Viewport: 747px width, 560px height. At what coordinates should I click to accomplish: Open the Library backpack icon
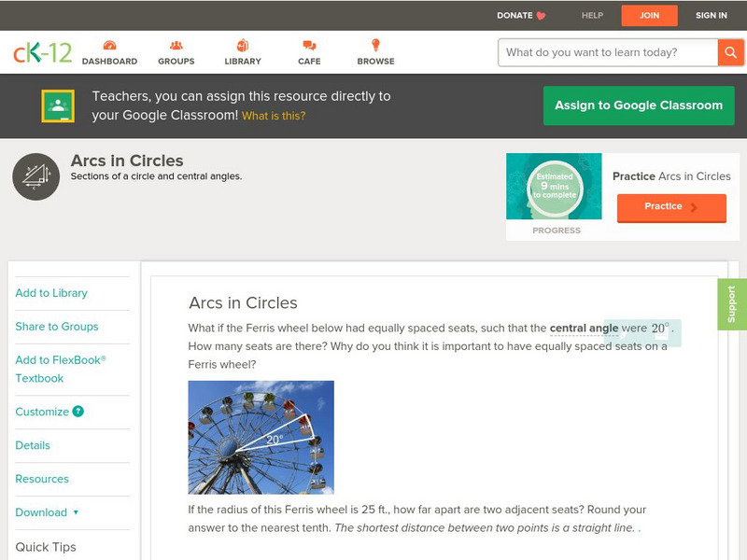pos(243,46)
